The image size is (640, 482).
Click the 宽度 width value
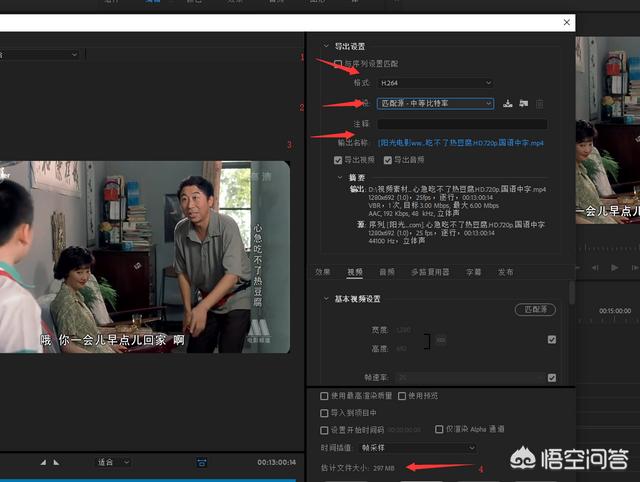click(404, 330)
